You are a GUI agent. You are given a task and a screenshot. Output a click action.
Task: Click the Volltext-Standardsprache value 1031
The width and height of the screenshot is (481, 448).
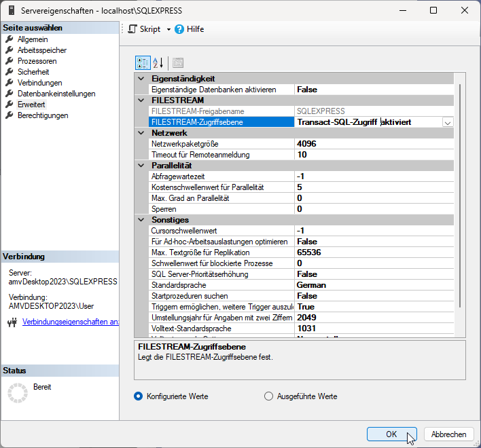(x=374, y=329)
